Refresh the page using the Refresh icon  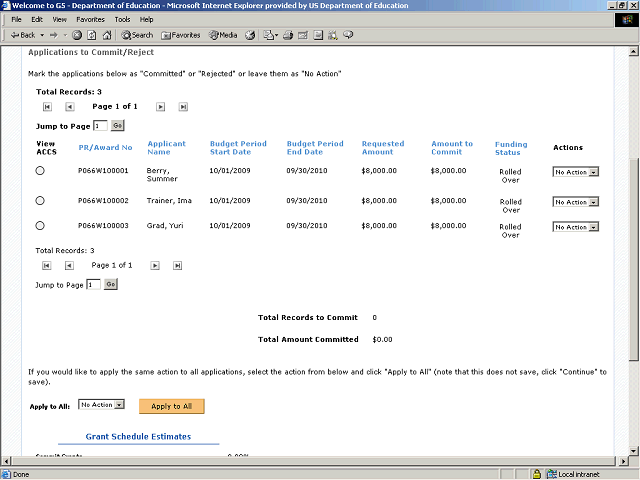[92, 35]
